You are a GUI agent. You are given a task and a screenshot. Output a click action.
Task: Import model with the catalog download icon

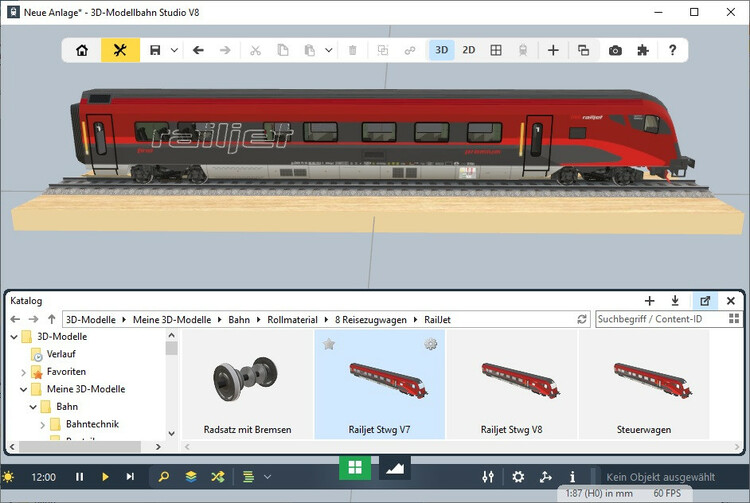tap(675, 301)
